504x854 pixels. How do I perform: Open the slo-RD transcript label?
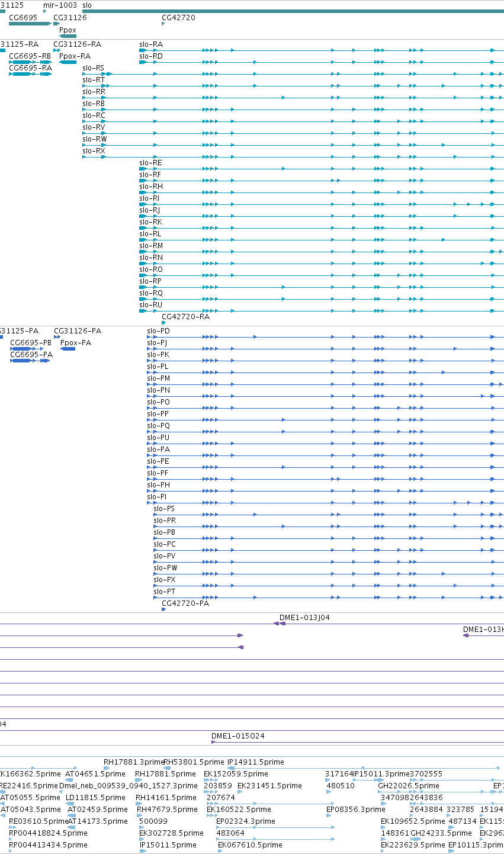151,56
